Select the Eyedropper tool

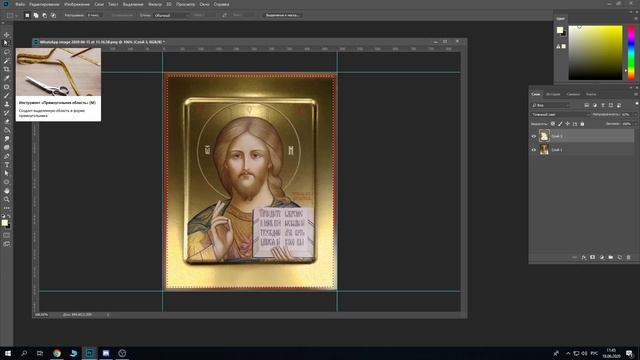point(7,78)
